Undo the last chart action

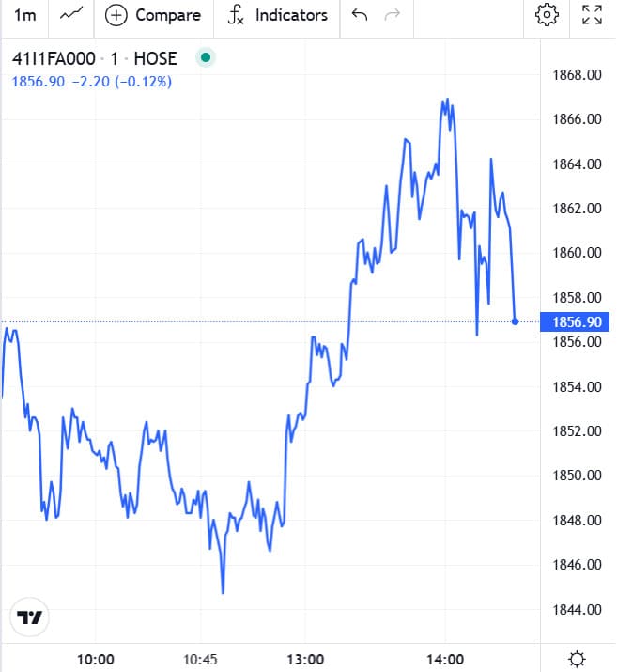(359, 15)
